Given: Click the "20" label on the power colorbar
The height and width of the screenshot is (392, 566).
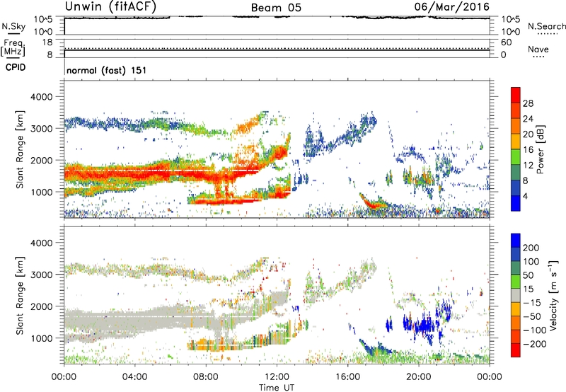Looking at the screenshot, I should coord(528,134).
